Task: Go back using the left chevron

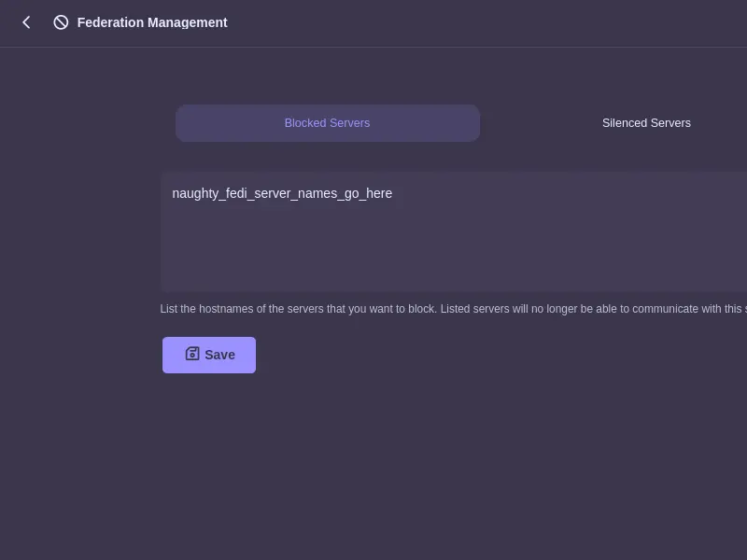Action: click(x=26, y=22)
